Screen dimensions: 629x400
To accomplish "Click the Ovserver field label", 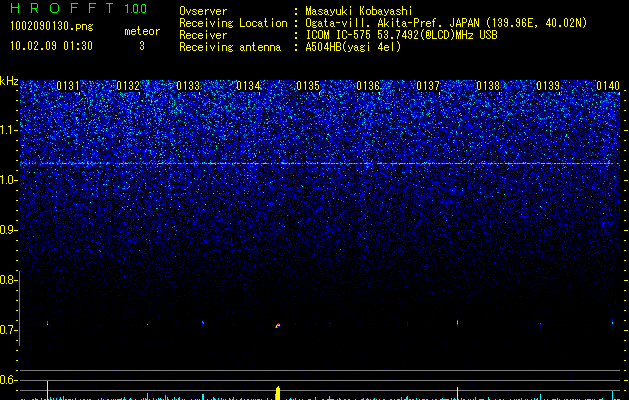I will 203,11.
